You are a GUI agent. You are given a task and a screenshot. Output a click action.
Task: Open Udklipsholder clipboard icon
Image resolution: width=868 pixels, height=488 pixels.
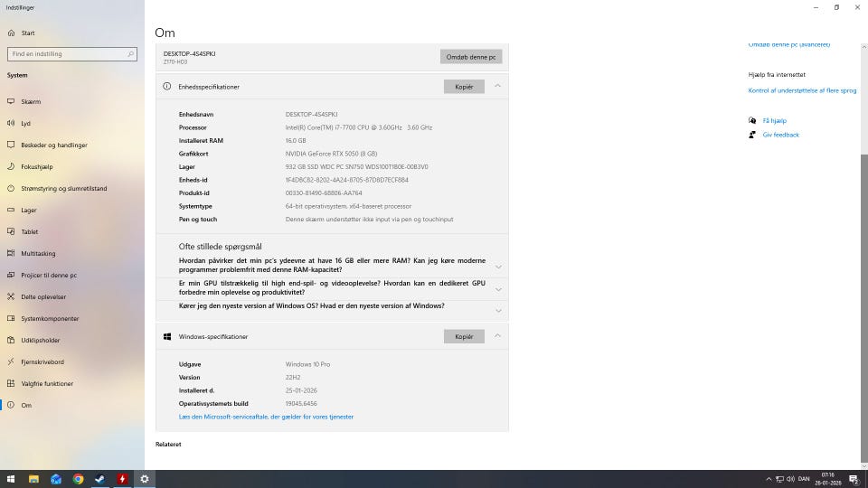click(x=11, y=341)
